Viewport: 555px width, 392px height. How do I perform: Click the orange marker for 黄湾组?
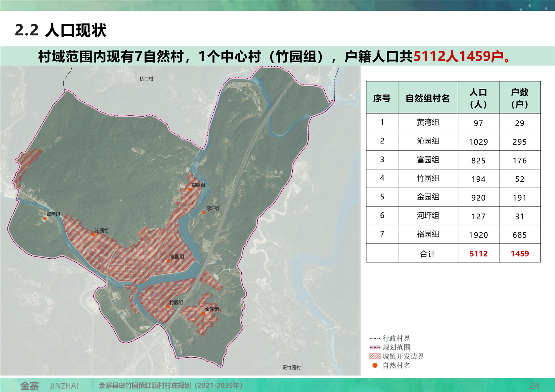[x=45, y=219]
